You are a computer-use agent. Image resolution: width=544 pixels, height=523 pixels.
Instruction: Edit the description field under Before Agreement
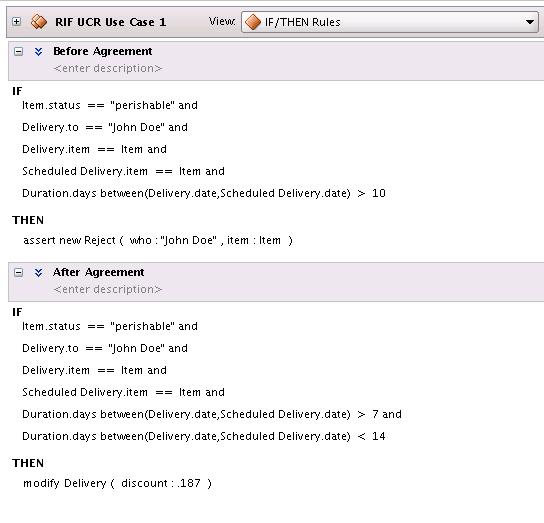tap(108, 68)
